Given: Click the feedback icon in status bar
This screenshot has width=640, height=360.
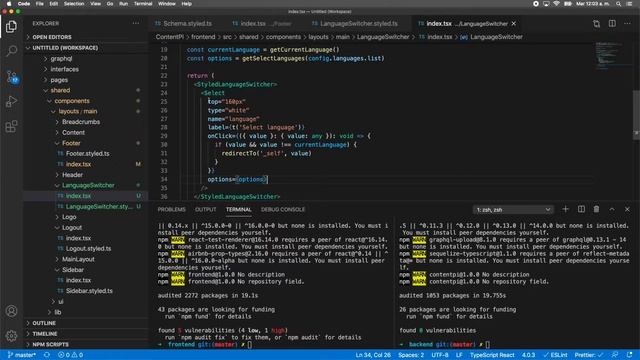Looking at the screenshot, I should pos(615,355).
